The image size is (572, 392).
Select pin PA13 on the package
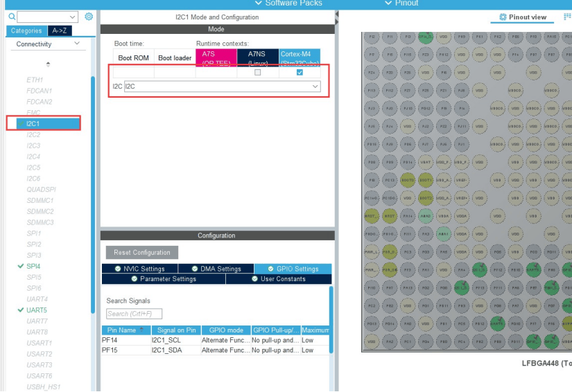(408, 288)
